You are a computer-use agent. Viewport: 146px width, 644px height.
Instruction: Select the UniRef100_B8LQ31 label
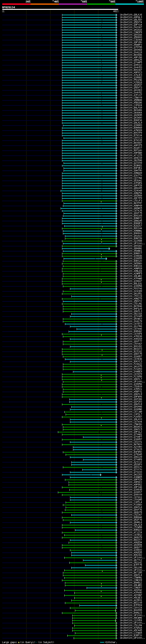click(x=131, y=284)
